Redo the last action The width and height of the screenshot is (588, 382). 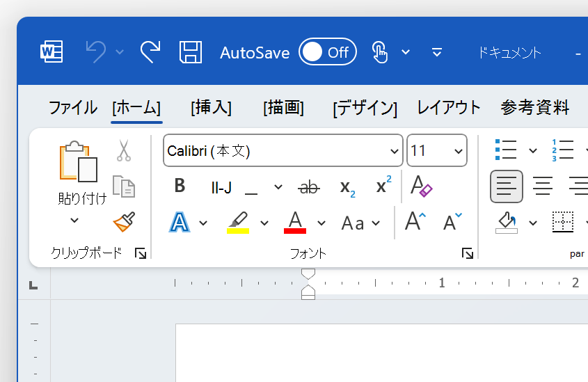[x=150, y=51]
